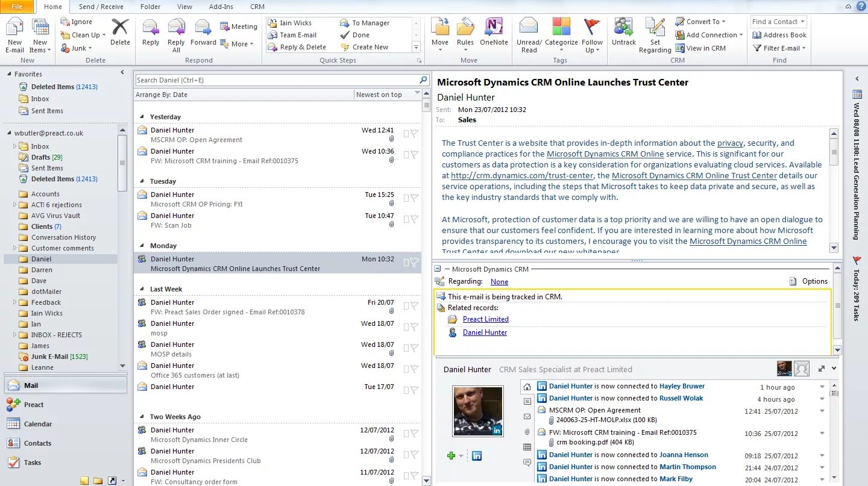Flag the FW: Scan Job email
The height and width of the screenshot is (486, 868).
pos(415,220)
